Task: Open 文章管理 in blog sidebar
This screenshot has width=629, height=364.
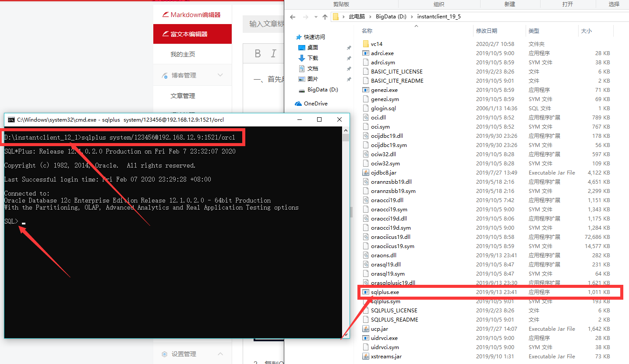Action: [x=183, y=96]
